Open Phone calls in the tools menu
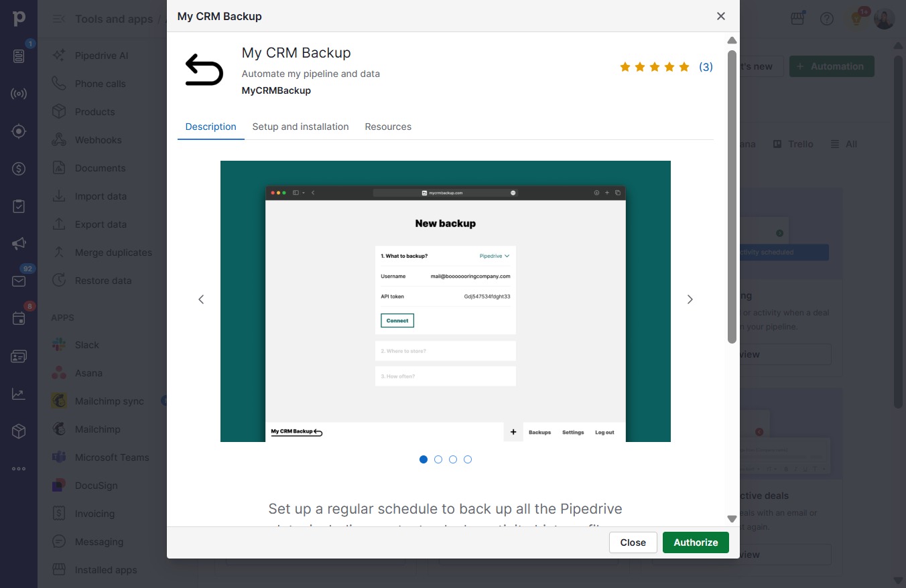906x588 pixels. point(101,84)
